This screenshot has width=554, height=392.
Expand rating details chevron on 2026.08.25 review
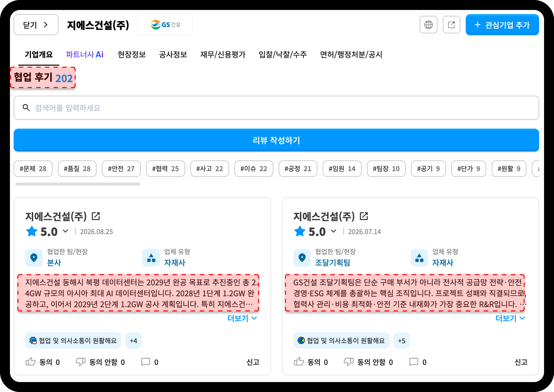[65, 231]
